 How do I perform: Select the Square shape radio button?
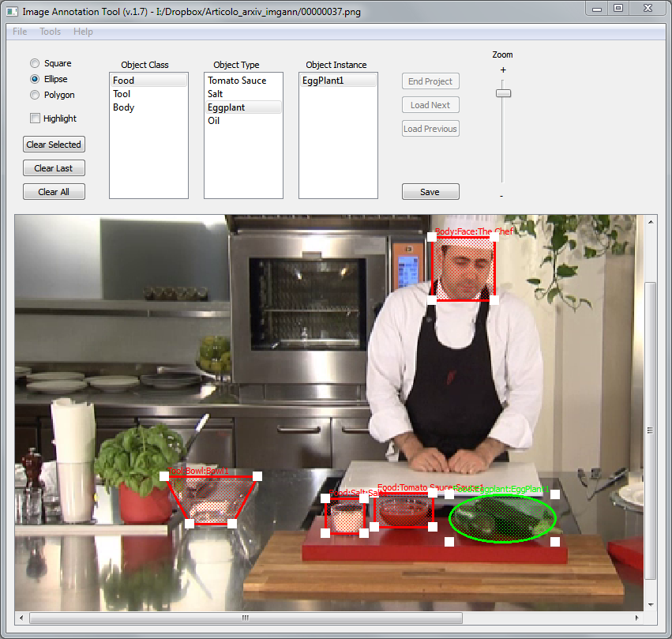[x=35, y=63]
